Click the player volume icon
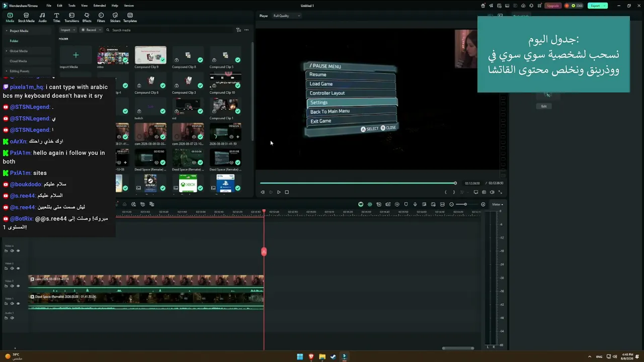Image resolution: width=644 pixels, height=362 pixels. coord(492,192)
